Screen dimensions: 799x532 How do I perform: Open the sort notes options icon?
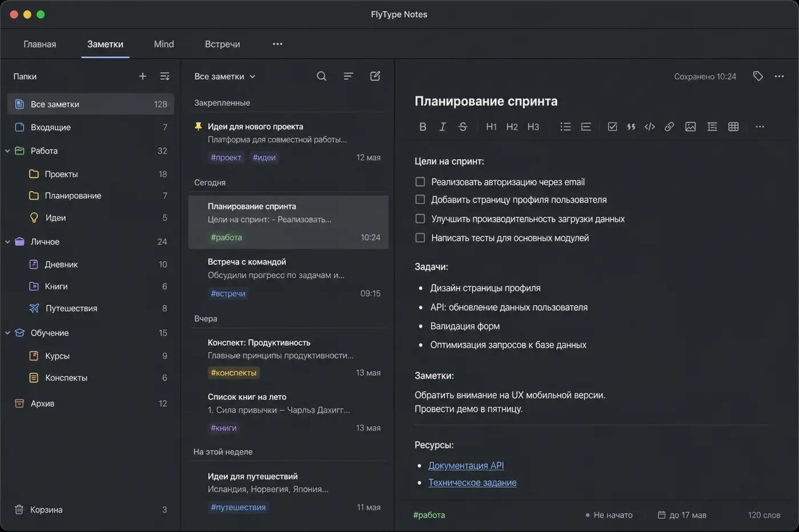[348, 76]
